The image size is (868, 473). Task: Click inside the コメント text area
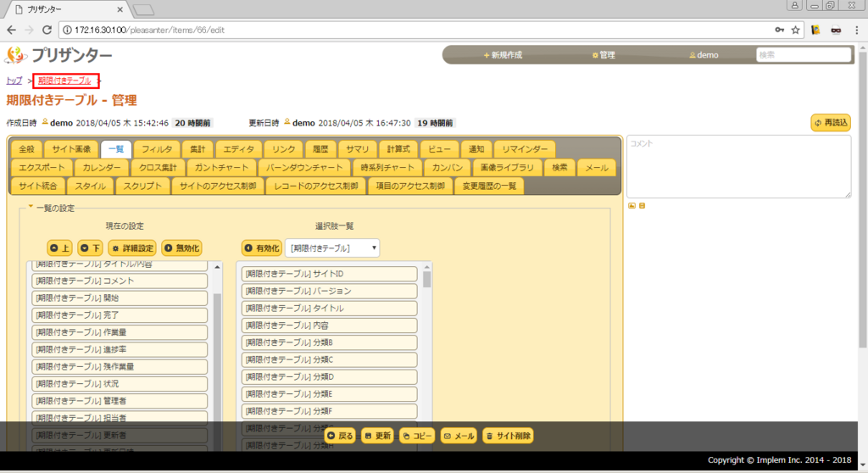pyautogui.click(x=738, y=167)
